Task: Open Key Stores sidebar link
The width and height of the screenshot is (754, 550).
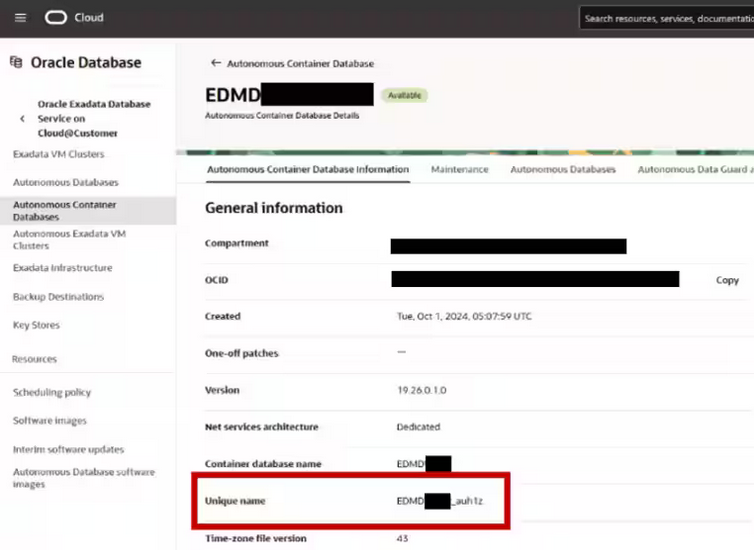Action: pos(37,325)
